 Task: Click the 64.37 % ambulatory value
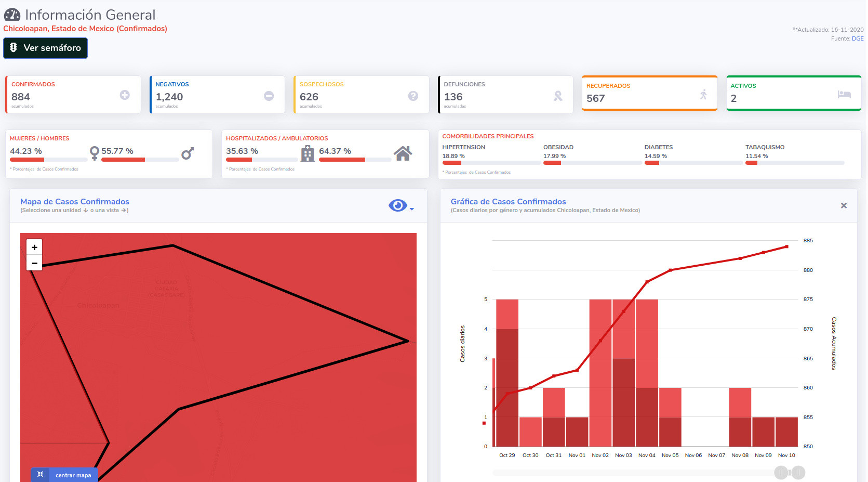tap(335, 151)
